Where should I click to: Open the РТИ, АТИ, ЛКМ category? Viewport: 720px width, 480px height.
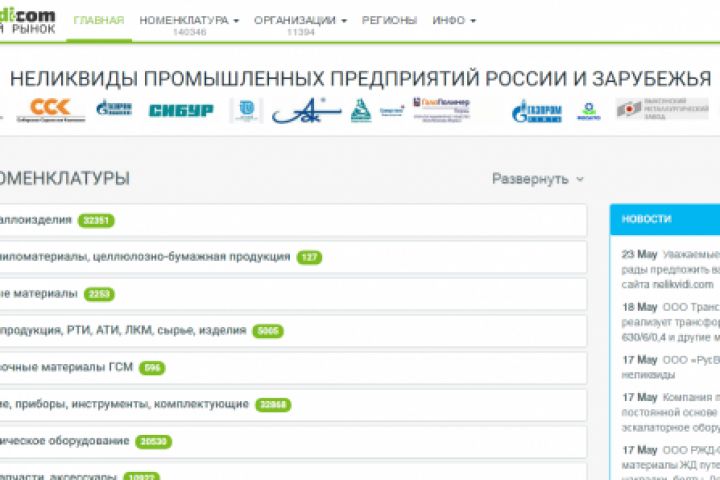pos(293,331)
